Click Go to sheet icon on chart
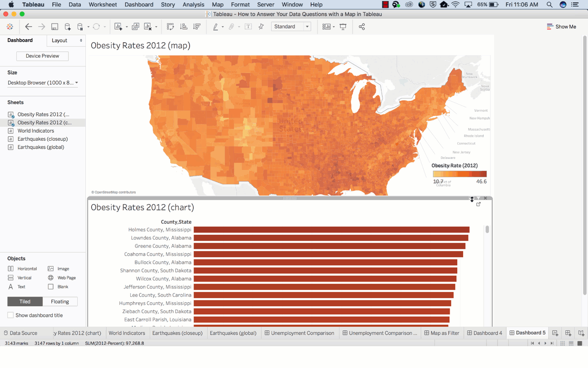This screenshot has width=588, height=368. pyautogui.click(x=478, y=204)
